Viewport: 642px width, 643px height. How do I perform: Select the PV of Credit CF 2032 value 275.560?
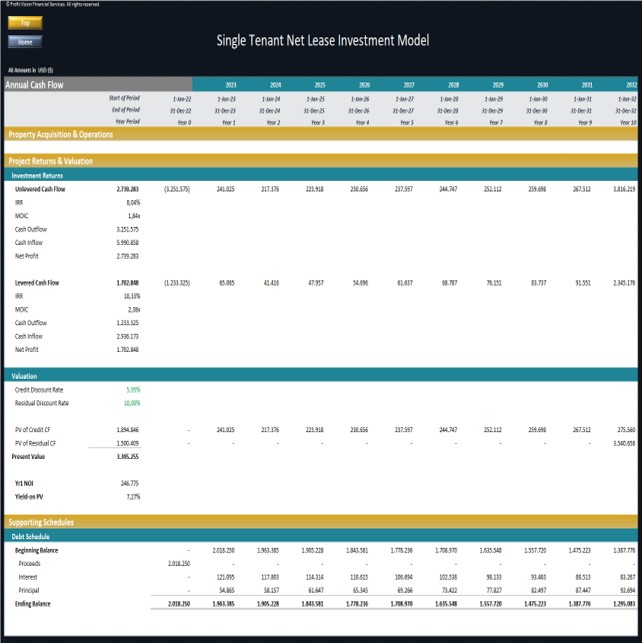(626, 430)
